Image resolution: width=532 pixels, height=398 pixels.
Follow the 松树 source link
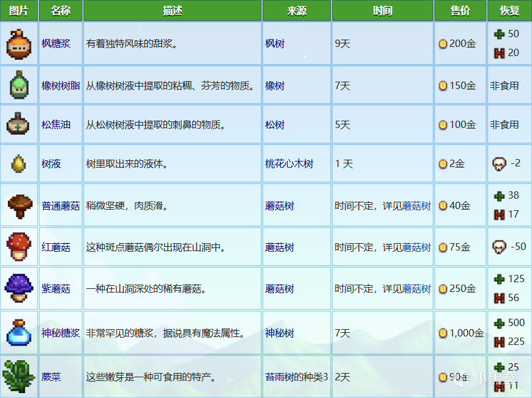tap(275, 124)
